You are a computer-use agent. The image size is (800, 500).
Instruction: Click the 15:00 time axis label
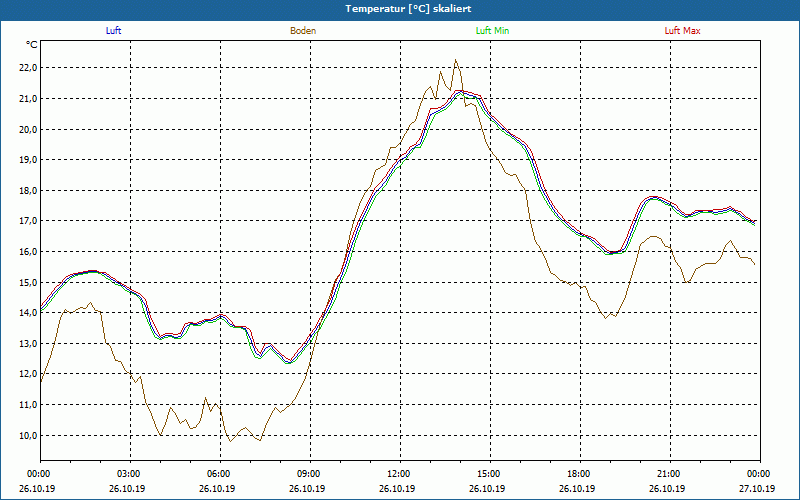pyautogui.click(x=490, y=474)
